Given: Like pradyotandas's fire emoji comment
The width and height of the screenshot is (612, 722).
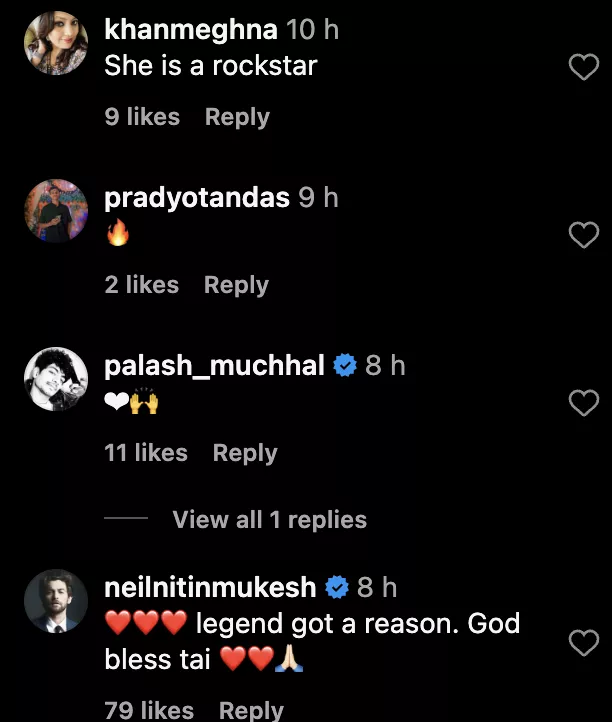Looking at the screenshot, I should coord(583,235).
